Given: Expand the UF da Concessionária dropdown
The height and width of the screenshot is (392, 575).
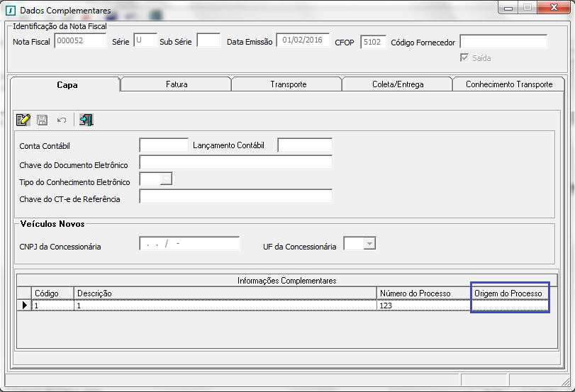Looking at the screenshot, I should (368, 244).
